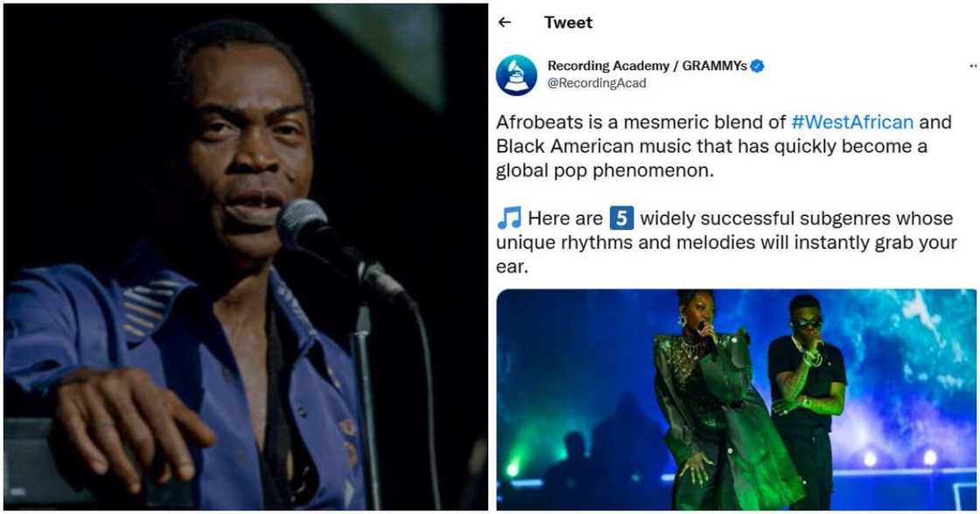Go back using the left arrow

click(504, 23)
